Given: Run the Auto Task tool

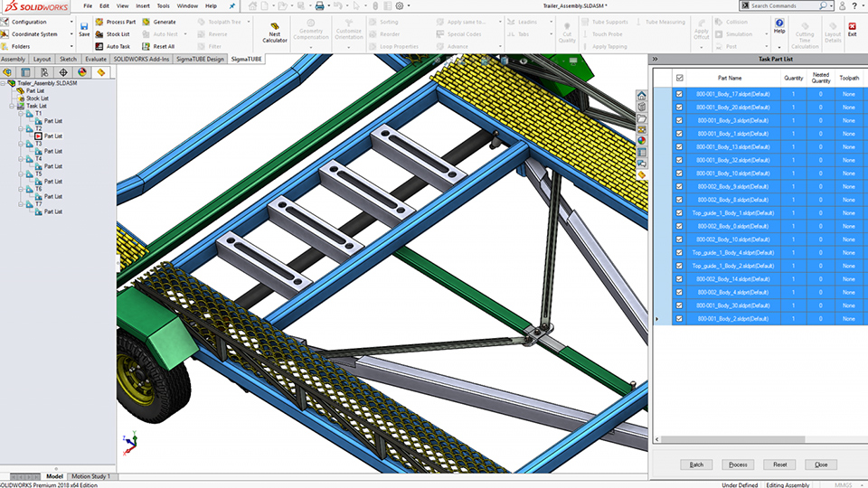Looking at the screenshot, I should (112, 46).
